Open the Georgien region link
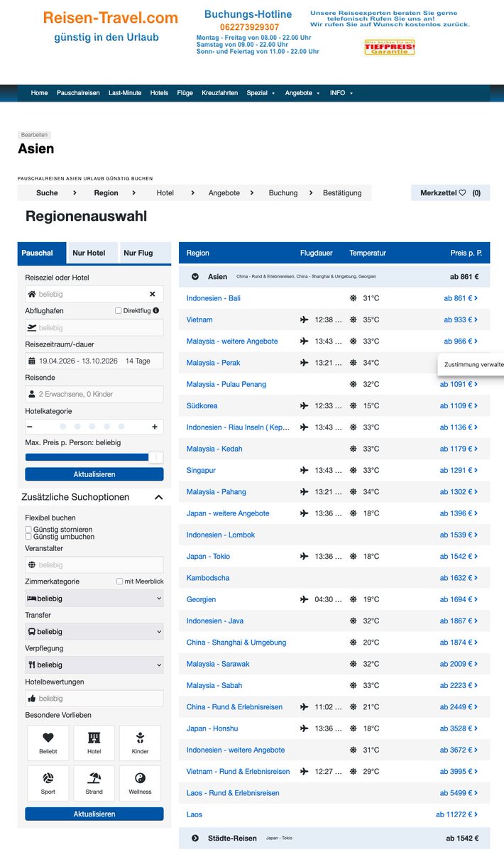The image size is (504, 852). (x=201, y=599)
